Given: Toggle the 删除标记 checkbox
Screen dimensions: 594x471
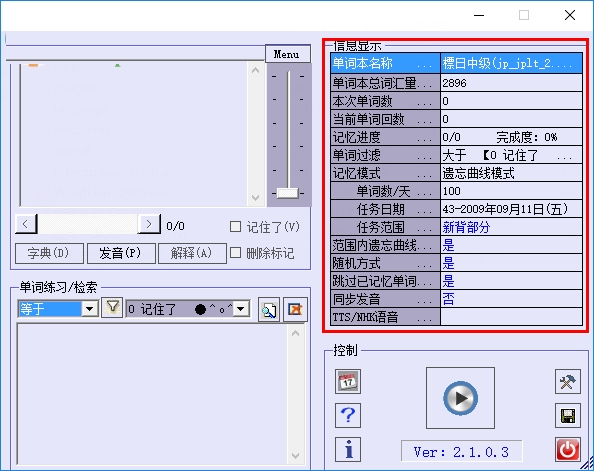Looking at the screenshot, I should tap(235, 253).
